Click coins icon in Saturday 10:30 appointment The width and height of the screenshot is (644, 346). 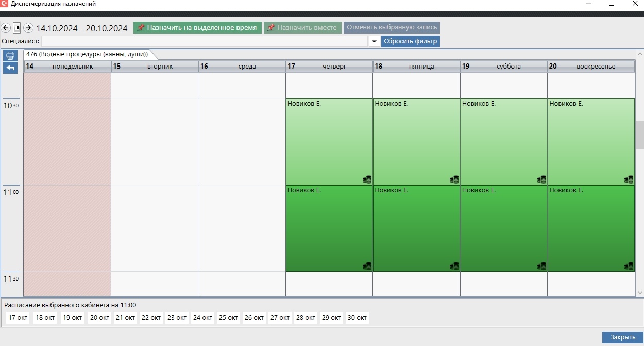pyautogui.click(x=541, y=179)
